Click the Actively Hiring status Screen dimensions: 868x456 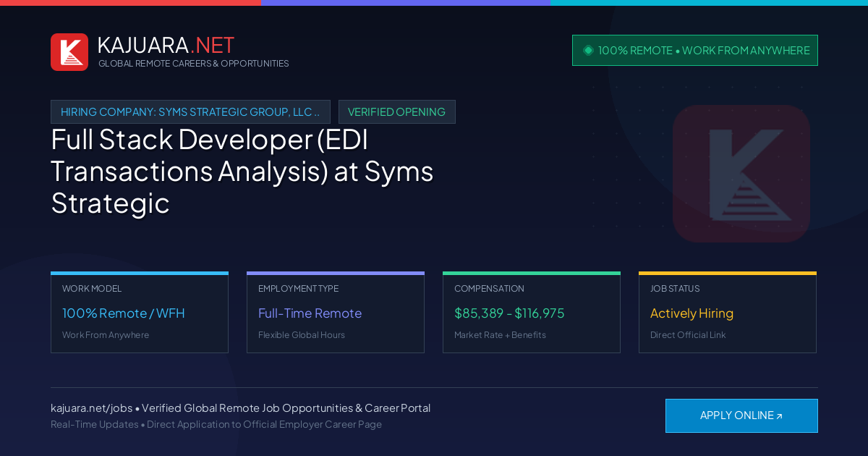692,313
